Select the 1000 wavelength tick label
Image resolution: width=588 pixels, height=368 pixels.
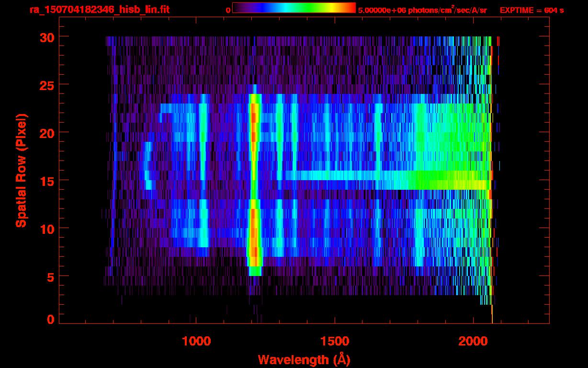196,341
